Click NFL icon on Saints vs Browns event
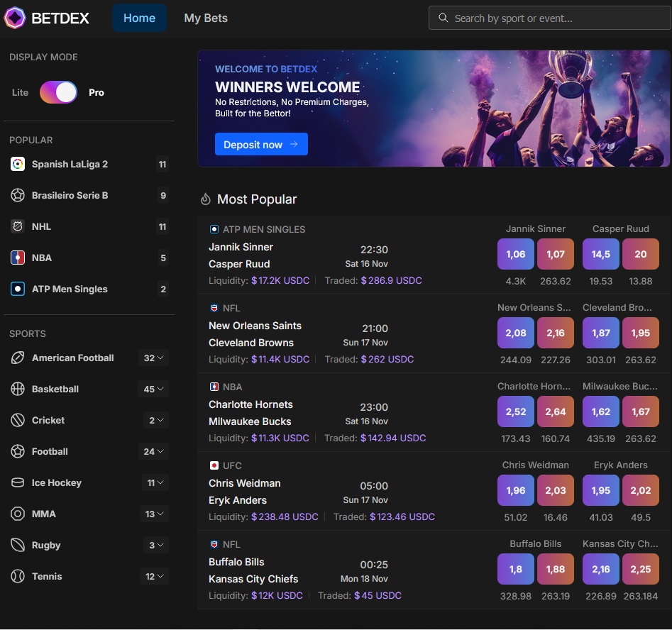The width and height of the screenshot is (672, 630). [214, 308]
